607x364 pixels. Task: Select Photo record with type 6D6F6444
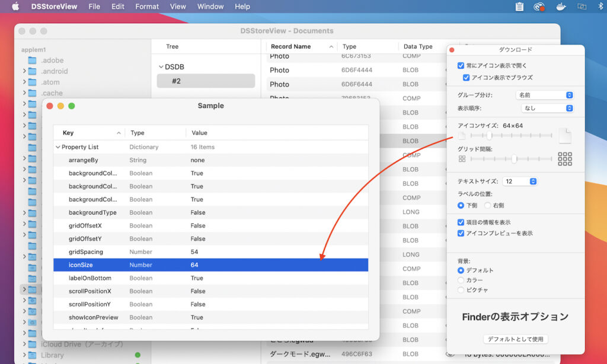[x=356, y=84]
